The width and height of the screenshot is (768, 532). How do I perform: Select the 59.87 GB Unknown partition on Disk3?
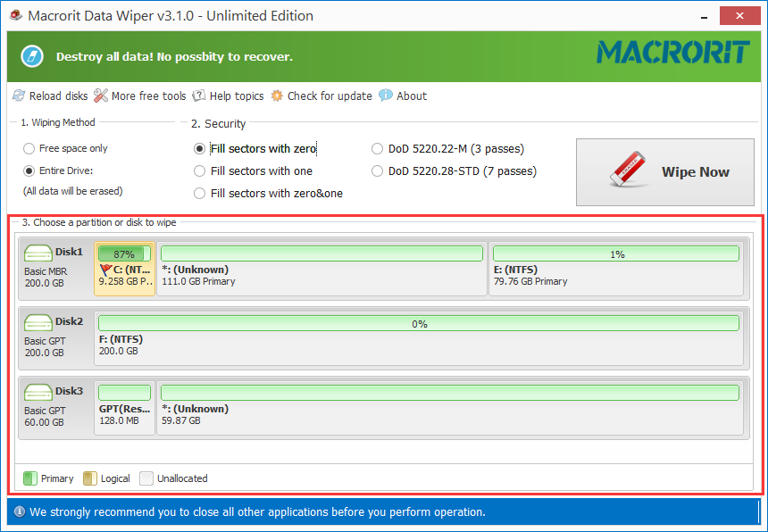pyautogui.click(x=449, y=408)
